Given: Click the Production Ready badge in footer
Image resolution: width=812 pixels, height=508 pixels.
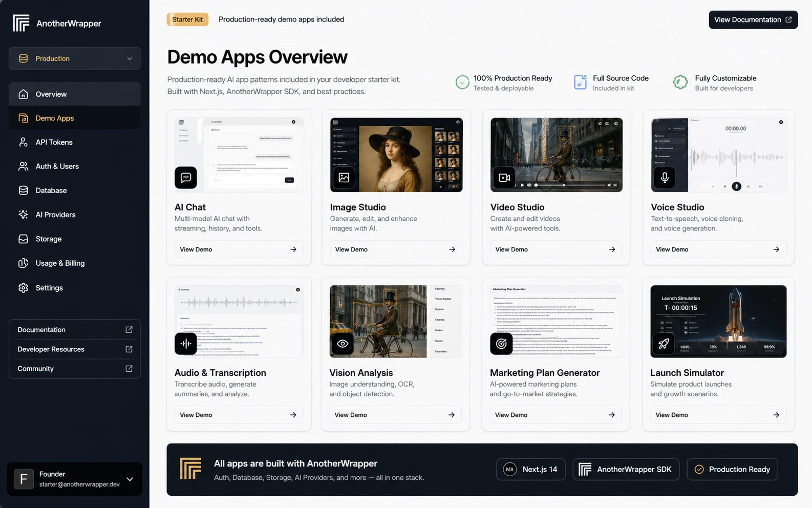Looking at the screenshot, I should pos(732,469).
